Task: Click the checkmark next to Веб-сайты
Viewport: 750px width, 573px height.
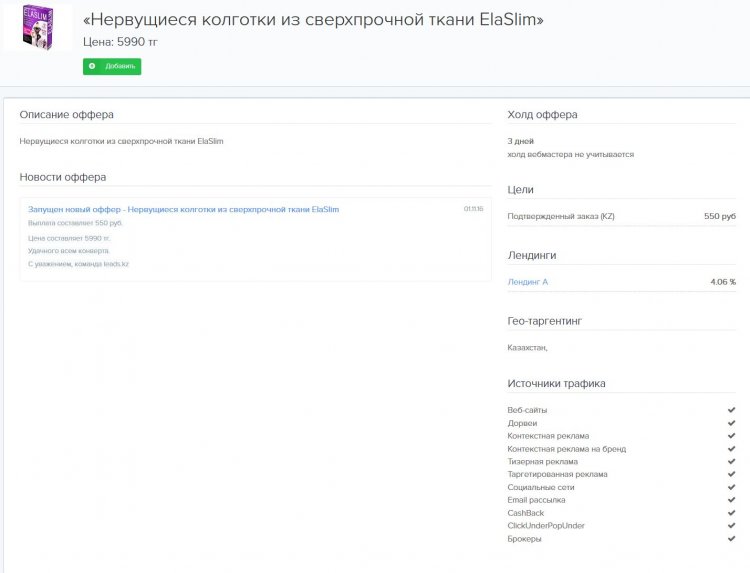Action: click(731, 410)
